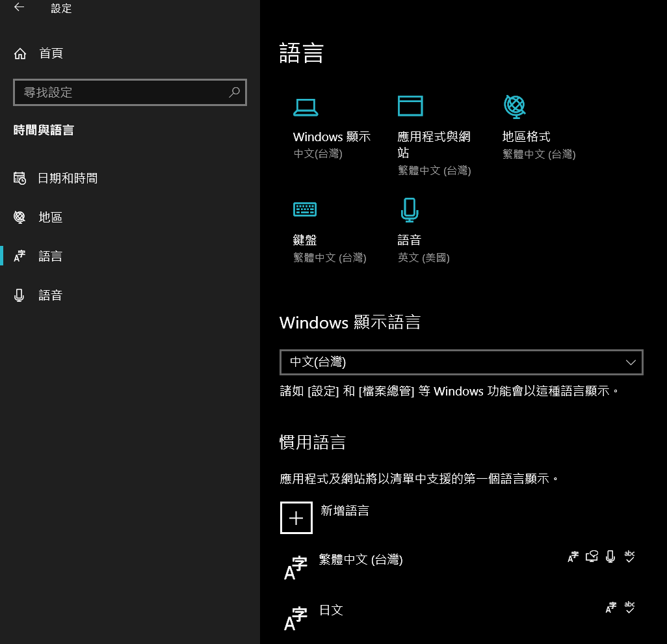
Task: Select the 地區 globe icon in sidebar
Action: pyautogui.click(x=20, y=217)
